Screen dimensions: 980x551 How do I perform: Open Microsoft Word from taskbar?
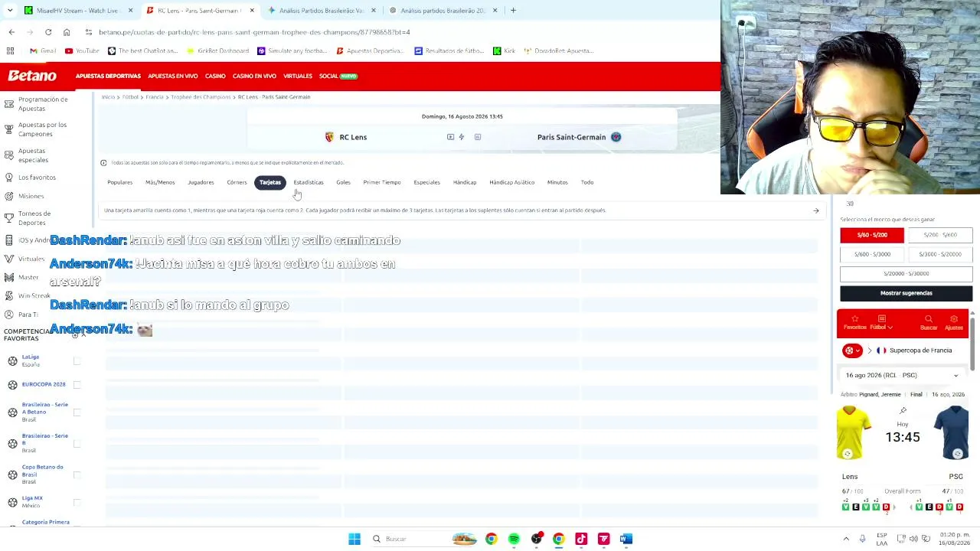626,539
